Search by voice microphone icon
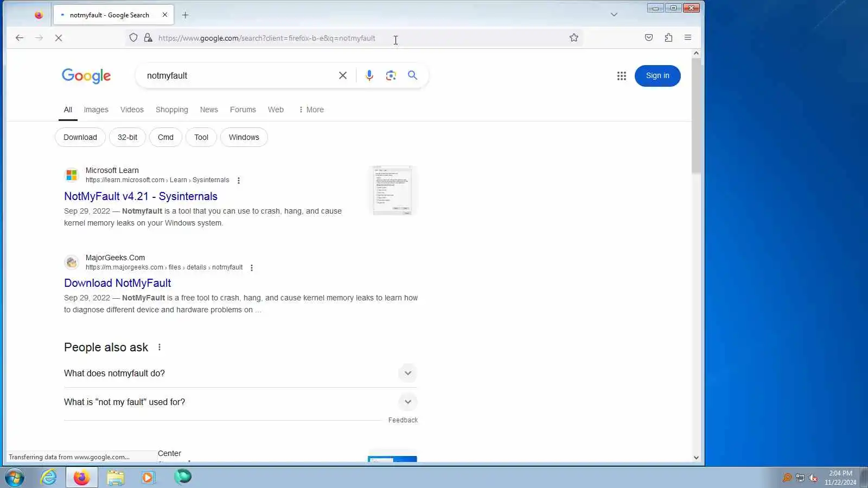Viewport: 868px width, 488px height. pyautogui.click(x=369, y=76)
